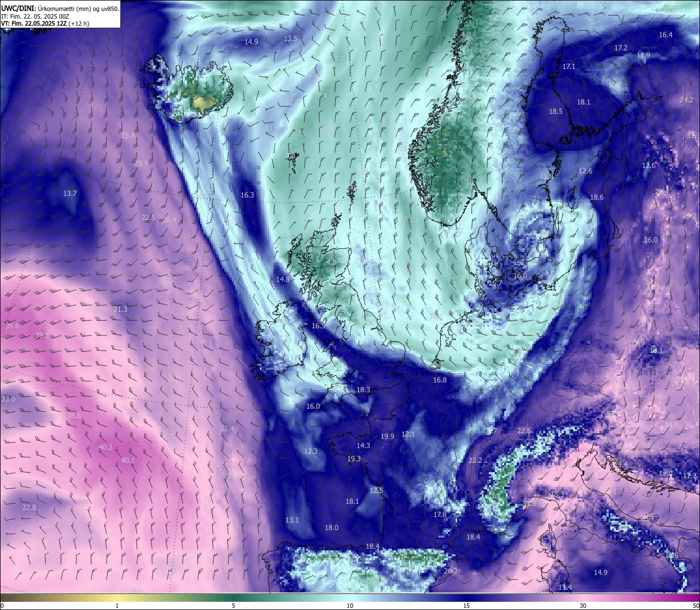Select the 40.1 value label
700x610 pixels.
128,461
